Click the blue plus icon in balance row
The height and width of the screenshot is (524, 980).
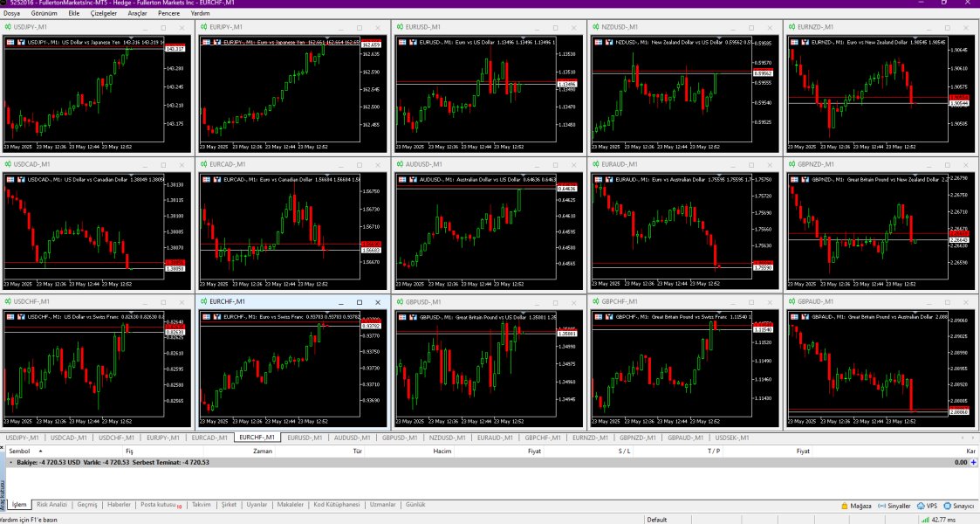pyautogui.click(x=973, y=462)
